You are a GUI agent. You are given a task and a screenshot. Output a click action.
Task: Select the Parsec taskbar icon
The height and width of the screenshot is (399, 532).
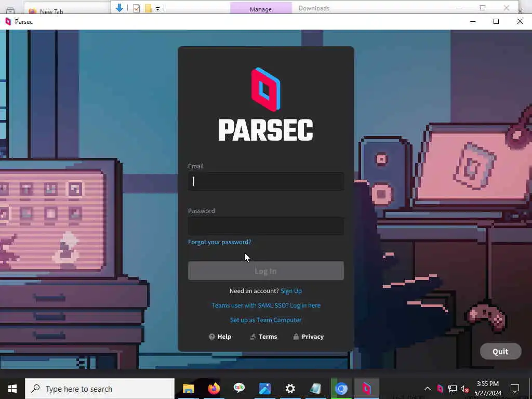(366, 389)
